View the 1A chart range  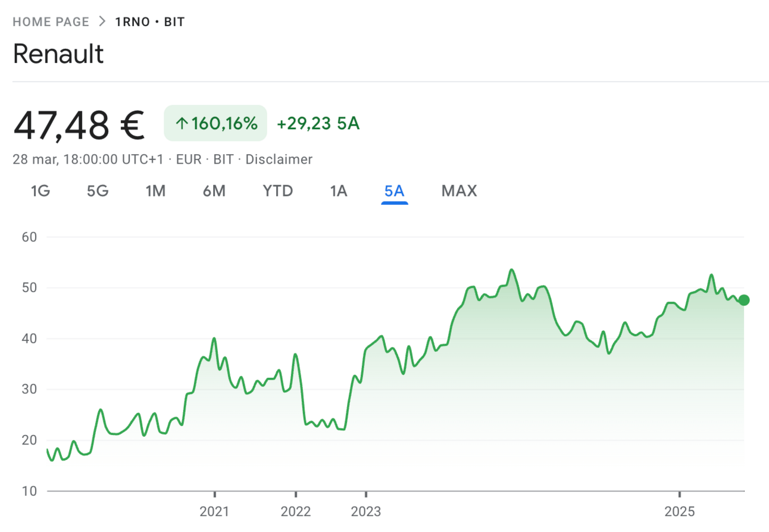[339, 191]
